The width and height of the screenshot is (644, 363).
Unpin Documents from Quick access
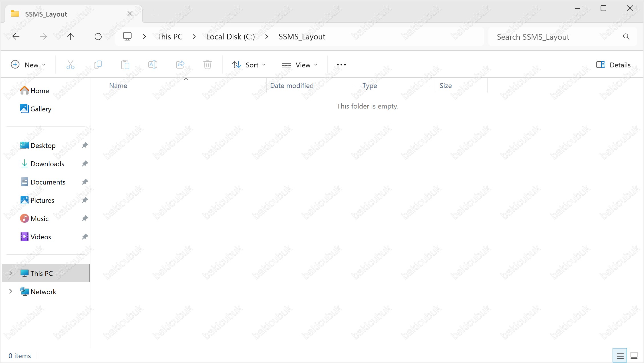85,182
